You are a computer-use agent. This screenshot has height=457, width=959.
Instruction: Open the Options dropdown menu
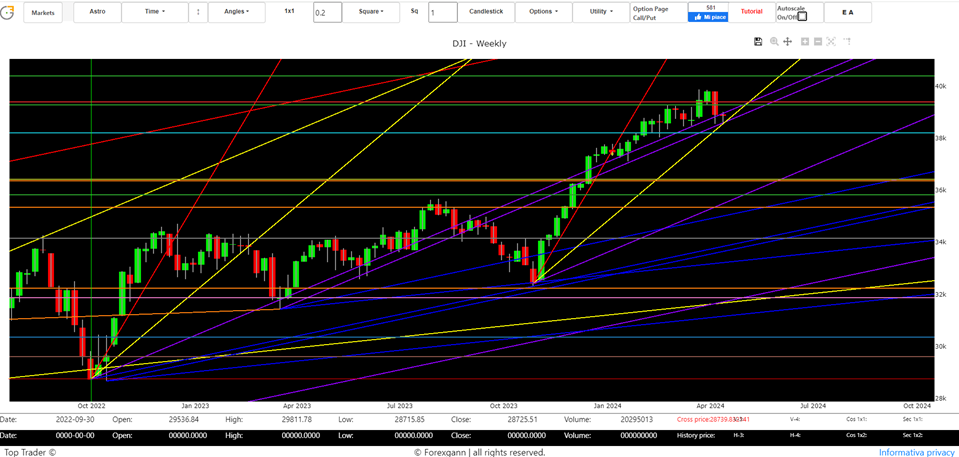[543, 12]
